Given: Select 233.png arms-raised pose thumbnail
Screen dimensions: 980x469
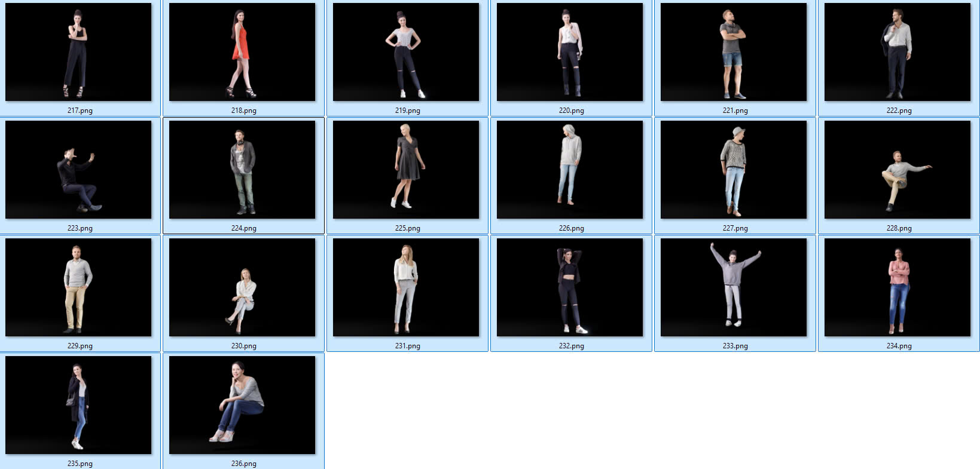Looking at the screenshot, I should (734, 287).
